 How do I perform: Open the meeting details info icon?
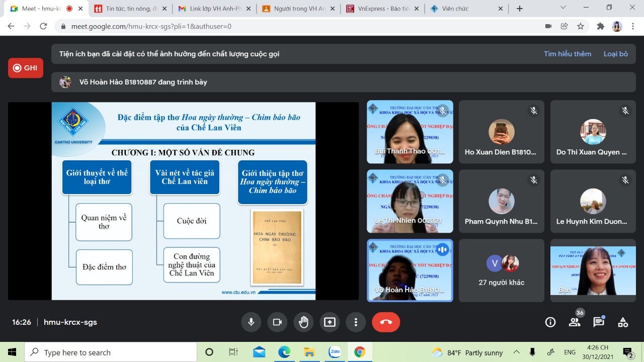[550, 322]
